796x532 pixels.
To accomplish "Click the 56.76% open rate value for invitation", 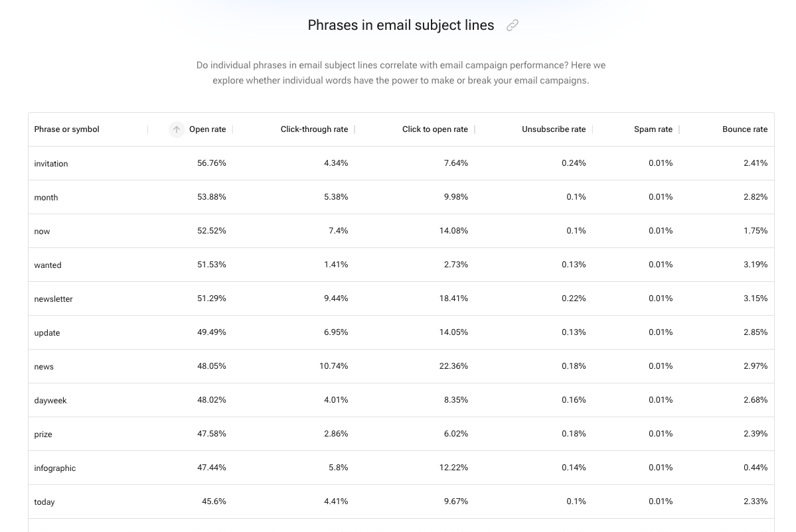I will pyautogui.click(x=211, y=163).
